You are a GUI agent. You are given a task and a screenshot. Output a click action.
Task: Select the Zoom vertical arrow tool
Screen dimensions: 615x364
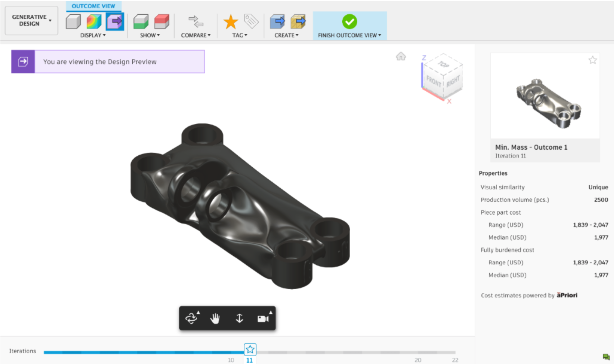(239, 318)
